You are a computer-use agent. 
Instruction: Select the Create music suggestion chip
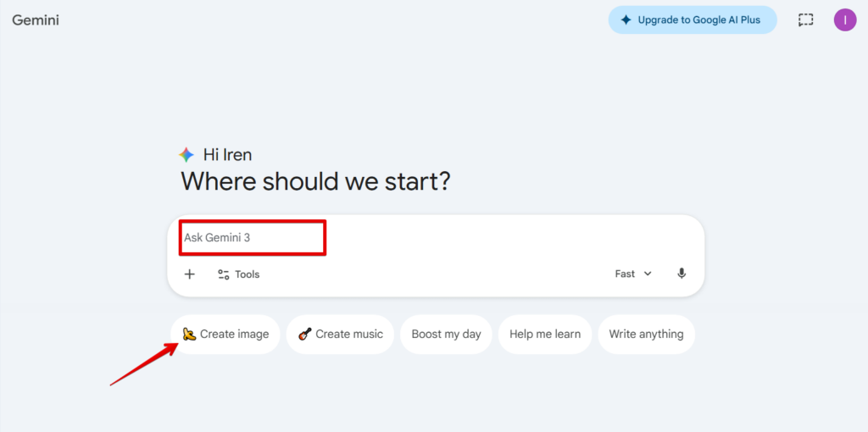(x=340, y=334)
